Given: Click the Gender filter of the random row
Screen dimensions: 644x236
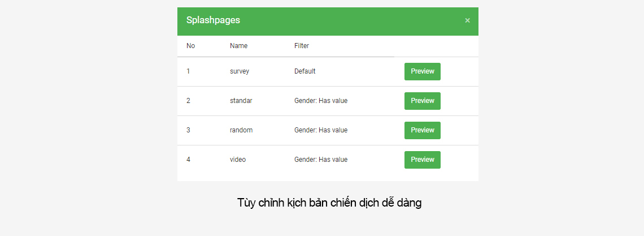Looking at the screenshot, I should click(321, 130).
